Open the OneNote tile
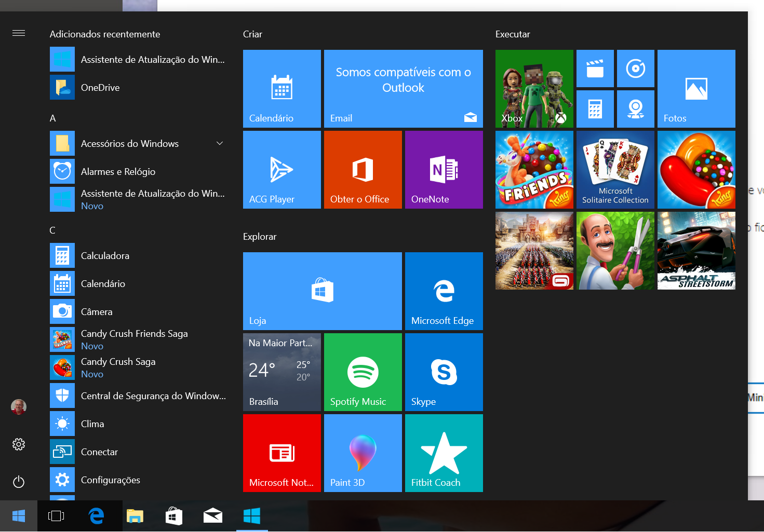This screenshot has width=764, height=532. click(x=444, y=170)
